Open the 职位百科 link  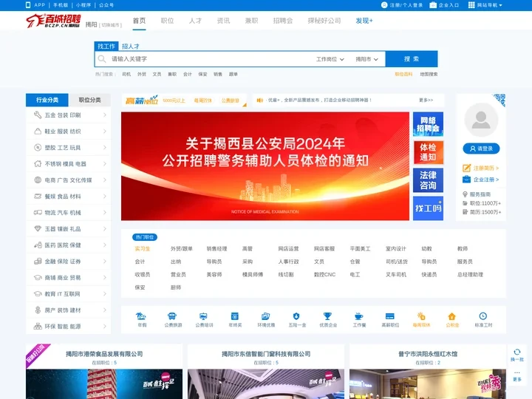(x=403, y=74)
